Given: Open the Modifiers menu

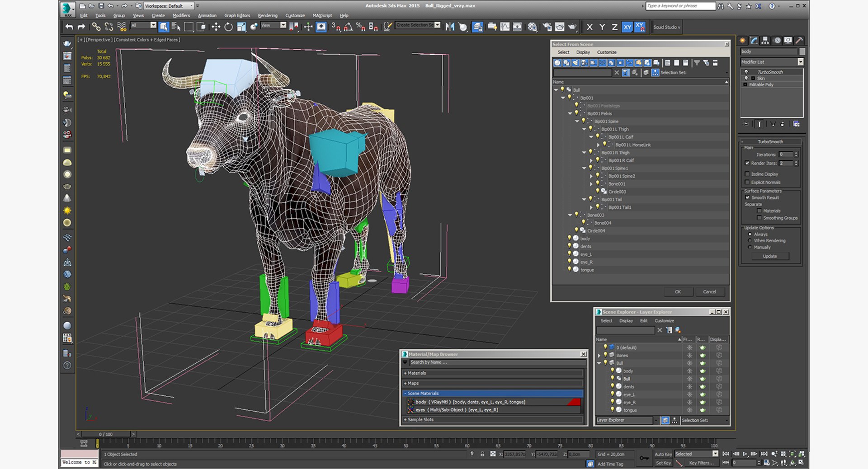Looking at the screenshot, I should 181,15.
